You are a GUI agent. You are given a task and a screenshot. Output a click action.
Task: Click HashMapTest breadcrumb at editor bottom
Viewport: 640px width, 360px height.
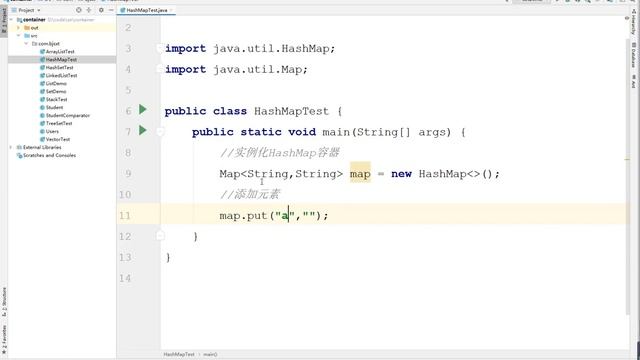[179, 355]
